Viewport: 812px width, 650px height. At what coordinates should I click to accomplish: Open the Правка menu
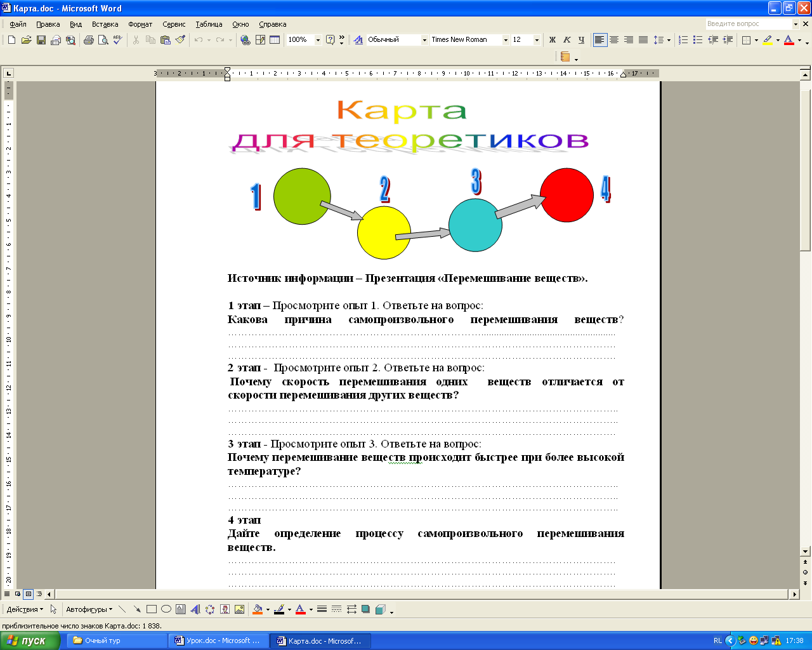[48, 24]
